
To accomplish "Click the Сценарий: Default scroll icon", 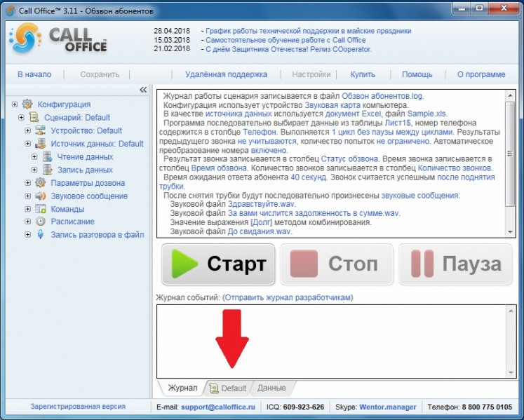I will pyautogui.click(x=34, y=117).
